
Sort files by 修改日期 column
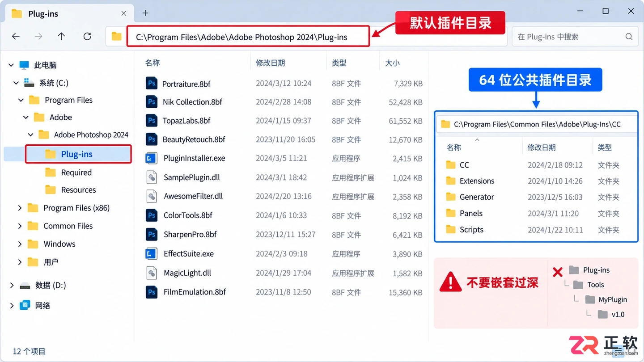point(270,63)
